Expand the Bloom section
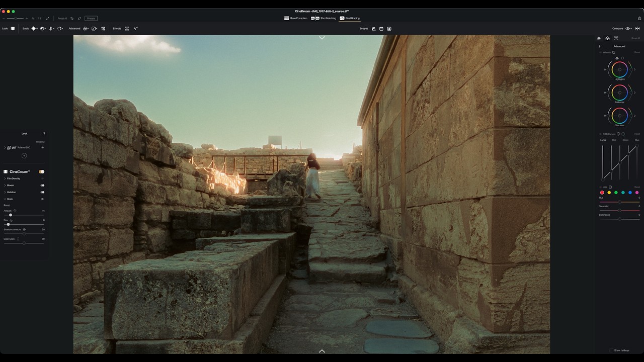 pyautogui.click(x=5, y=186)
